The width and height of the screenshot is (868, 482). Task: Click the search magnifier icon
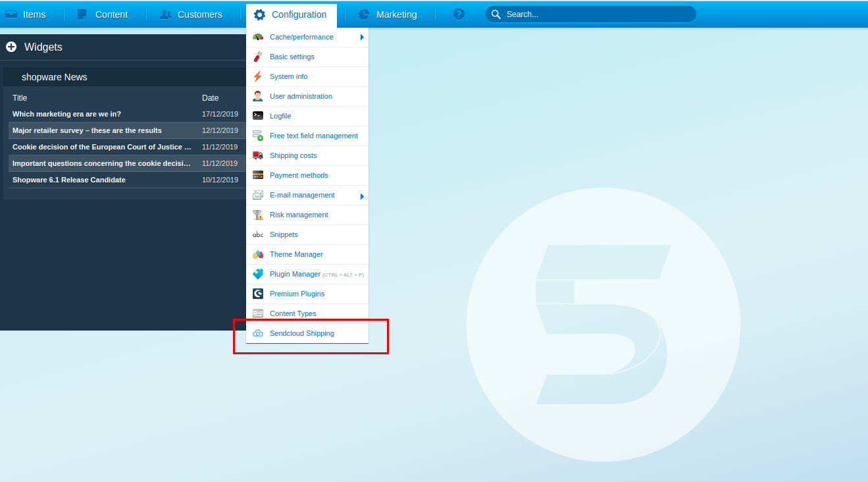coord(496,14)
